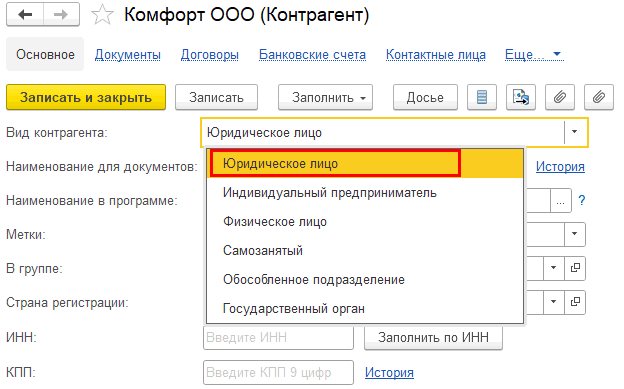Open История link next to Наименование для документов

(560, 166)
